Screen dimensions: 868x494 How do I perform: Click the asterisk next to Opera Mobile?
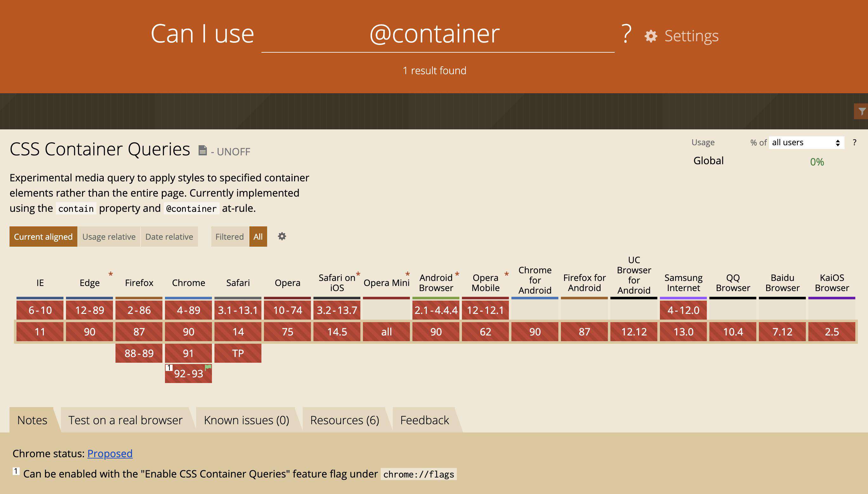click(506, 274)
